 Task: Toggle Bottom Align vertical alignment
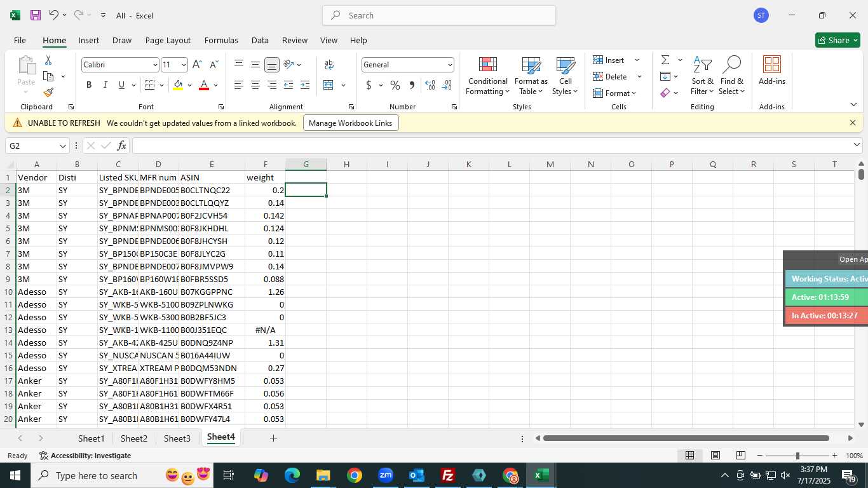(272, 64)
